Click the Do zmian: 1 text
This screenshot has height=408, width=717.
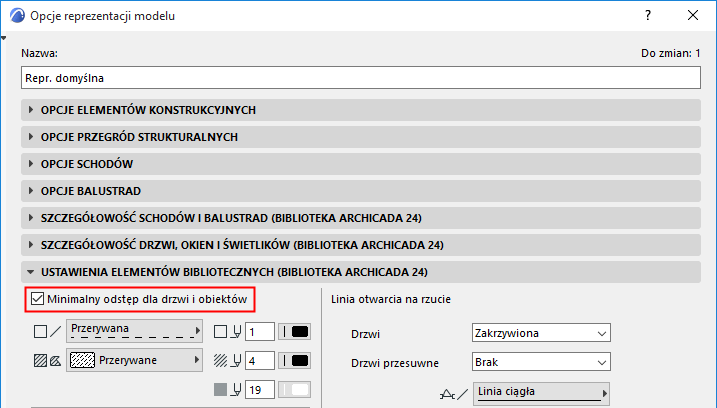[670, 53]
